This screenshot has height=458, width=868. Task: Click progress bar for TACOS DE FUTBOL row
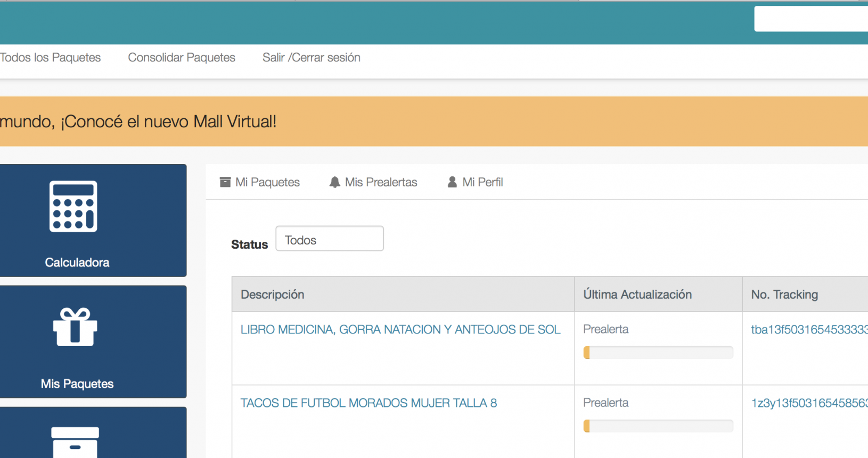click(x=658, y=426)
